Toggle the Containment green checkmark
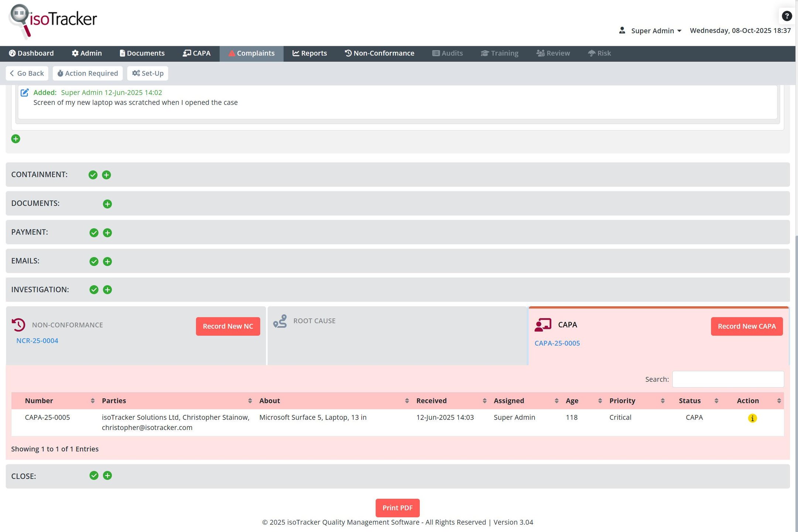The height and width of the screenshot is (532, 798). [x=93, y=175]
